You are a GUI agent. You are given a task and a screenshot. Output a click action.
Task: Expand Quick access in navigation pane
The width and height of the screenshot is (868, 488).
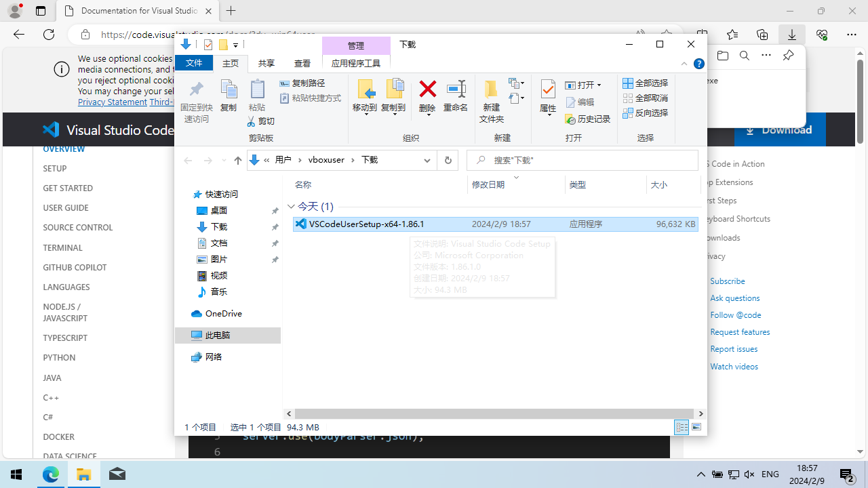click(220, 194)
